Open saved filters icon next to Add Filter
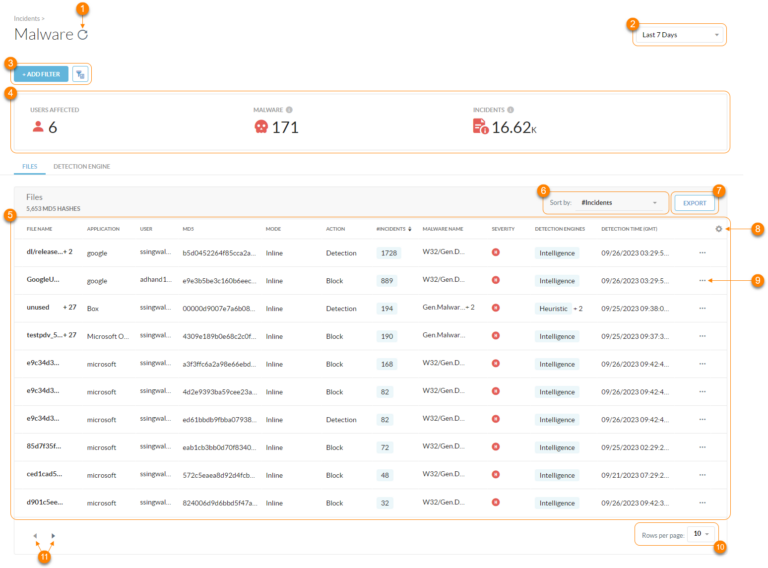768x568 pixels. click(80, 74)
